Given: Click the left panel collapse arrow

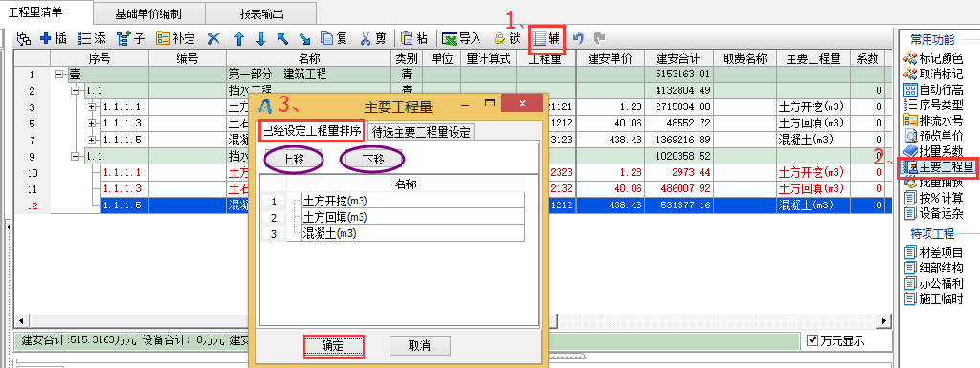Looking at the screenshot, I should pyautogui.click(x=8, y=227).
